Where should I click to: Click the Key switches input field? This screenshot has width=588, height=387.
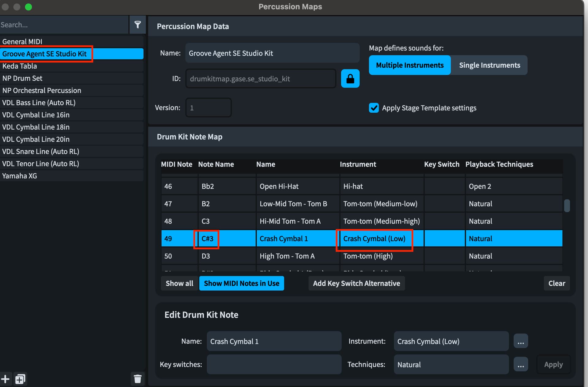tap(274, 365)
